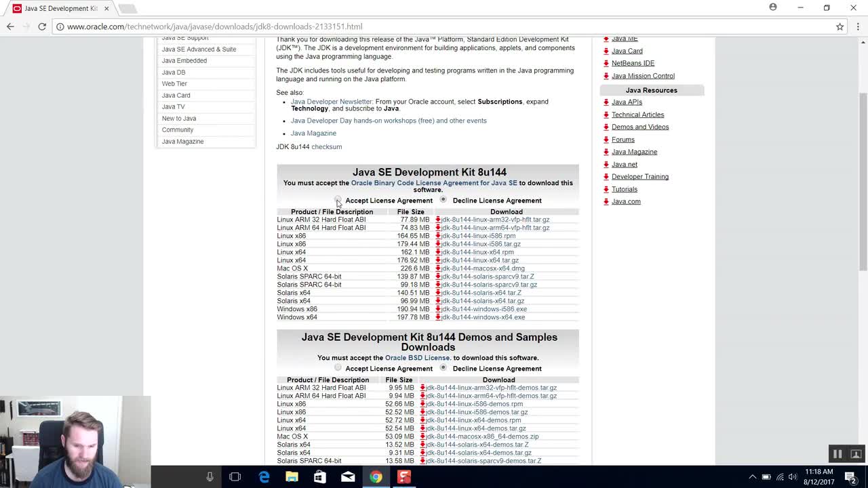Click the red Snagit taskbar icon
The image size is (868, 488).
pyautogui.click(x=403, y=476)
